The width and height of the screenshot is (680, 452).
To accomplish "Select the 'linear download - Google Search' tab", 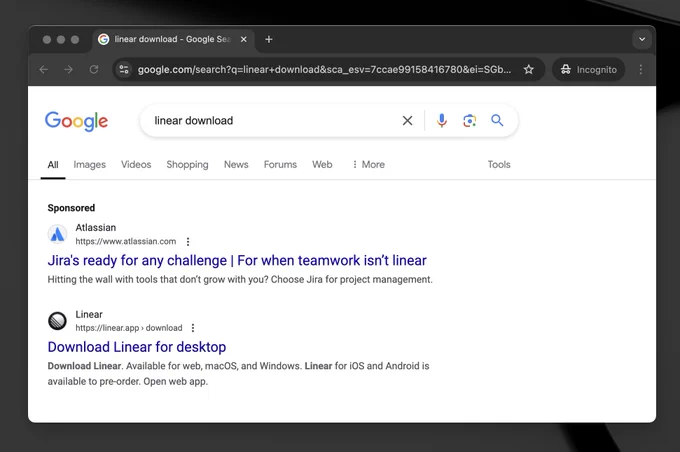I will click(172, 39).
